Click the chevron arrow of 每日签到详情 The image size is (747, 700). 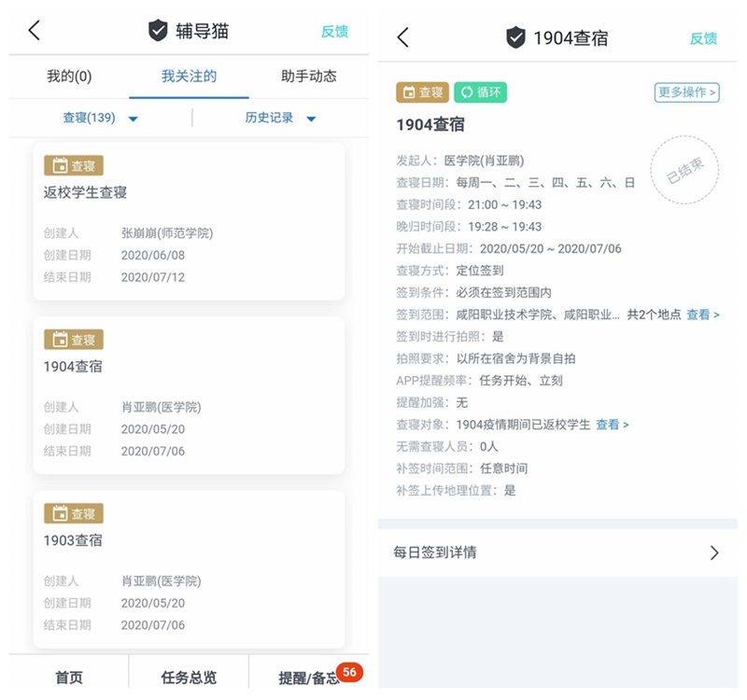[x=714, y=553]
